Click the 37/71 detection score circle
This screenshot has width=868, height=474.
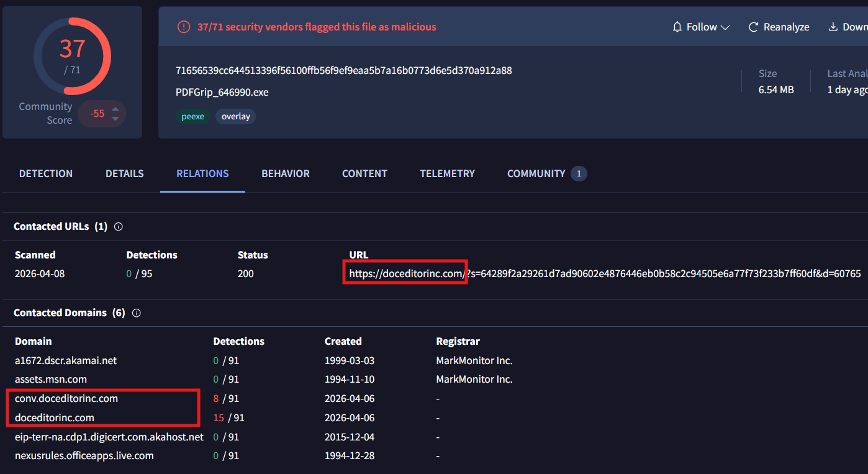click(x=72, y=56)
